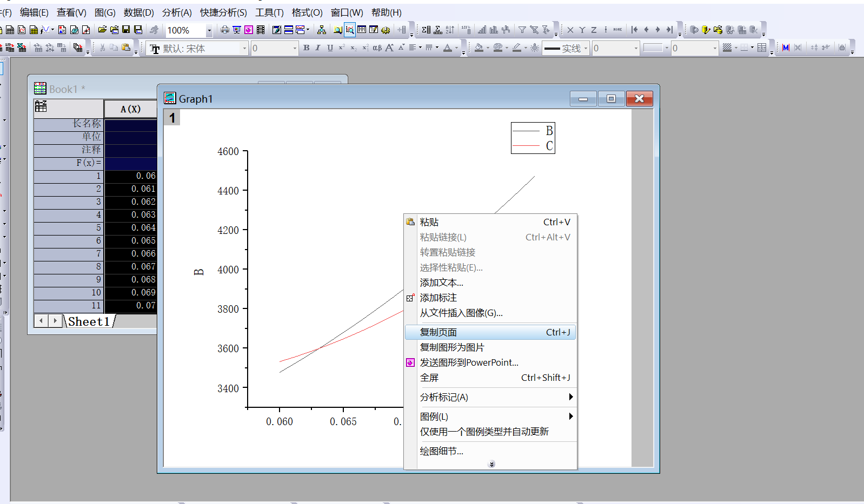Viewport: 864px width, 504px height.
Task: Expand 分析标记(A) submenu arrow
Action: click(570, 397)
